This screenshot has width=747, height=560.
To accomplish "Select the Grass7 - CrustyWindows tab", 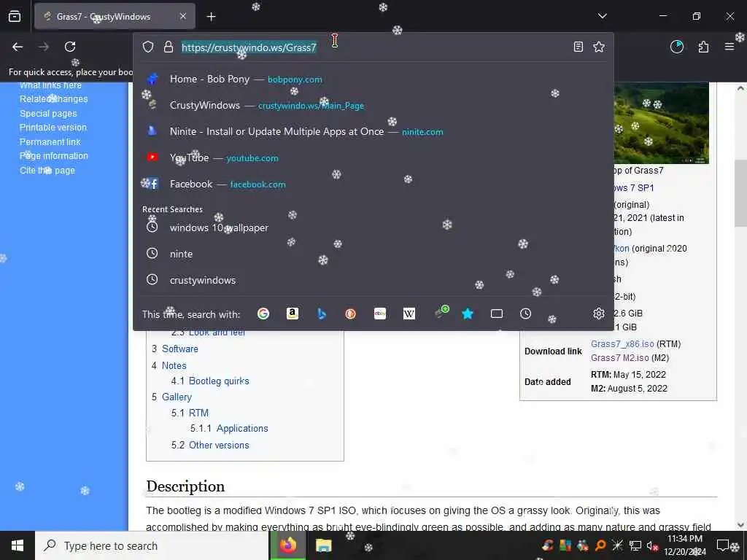I will click(115, 16).
